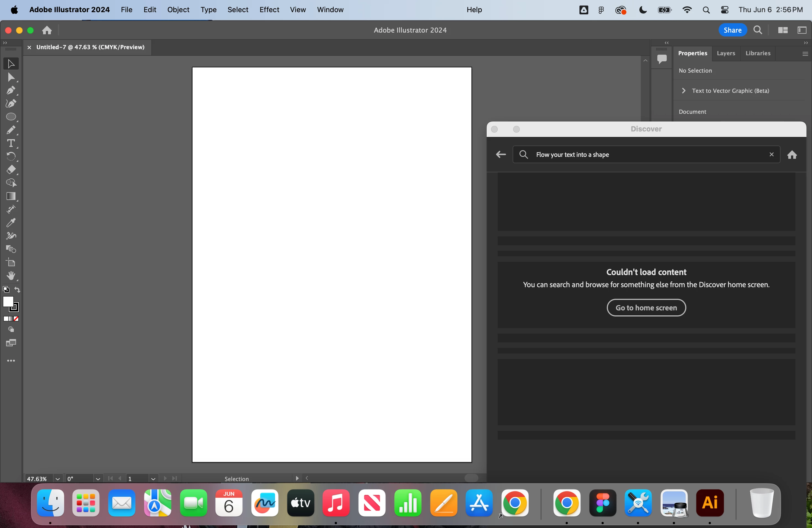This screenshot has height=528, width=812.
Task: Expand Text to Vector Graphic (Beta) section
Action: [x=683, y=91]
